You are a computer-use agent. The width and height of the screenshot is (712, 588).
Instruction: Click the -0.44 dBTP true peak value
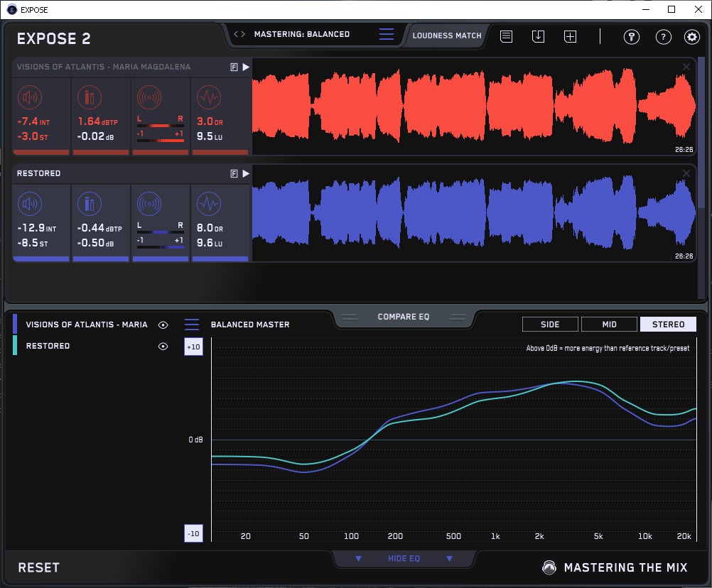coord(99,228)
